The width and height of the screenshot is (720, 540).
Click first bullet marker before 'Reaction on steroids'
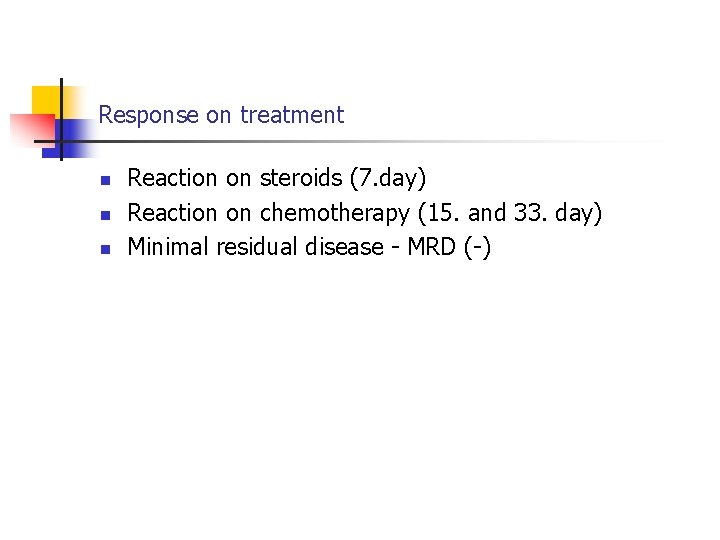click(x=103, y=180)
